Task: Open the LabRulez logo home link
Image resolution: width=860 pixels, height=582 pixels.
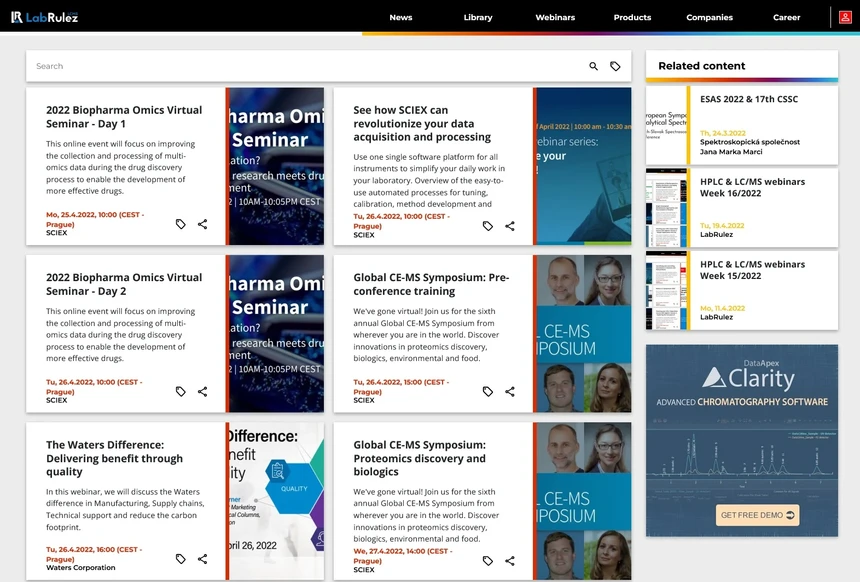Action: [44, 17]
